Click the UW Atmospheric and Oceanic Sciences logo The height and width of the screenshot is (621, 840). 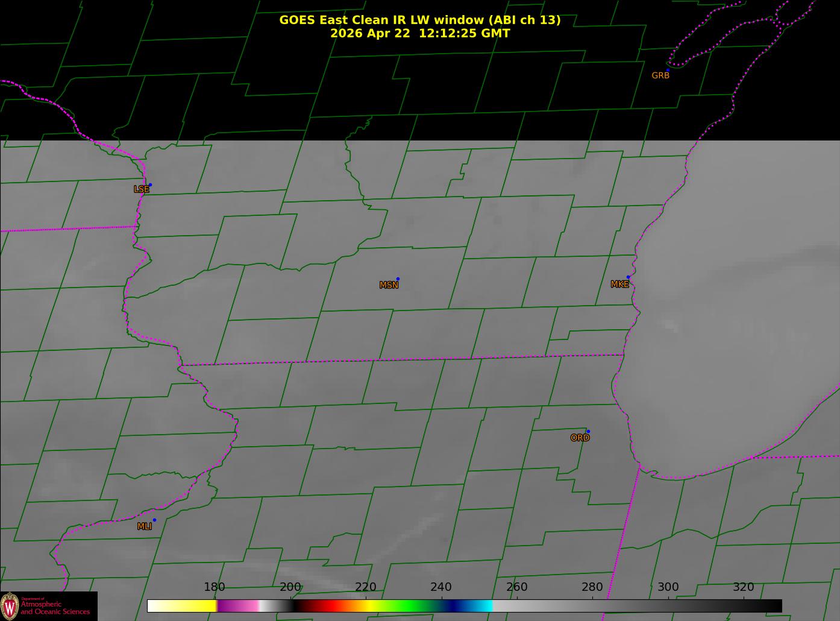[x=49, y=606]
